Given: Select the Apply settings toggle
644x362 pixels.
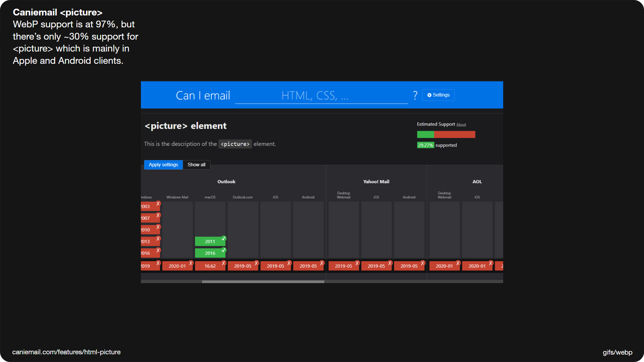Looking at the screenshot, I should click(x=163, y=165).
